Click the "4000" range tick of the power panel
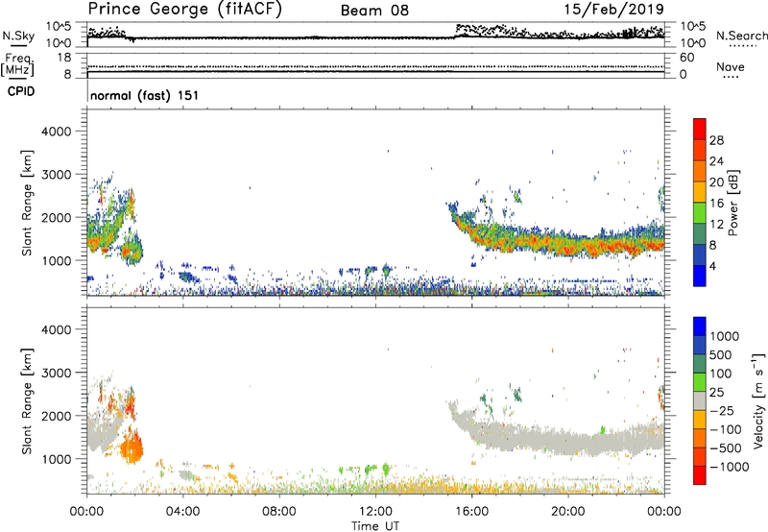Image resolution: width=768 pixels, height=532 pixels. pos(56,132)
